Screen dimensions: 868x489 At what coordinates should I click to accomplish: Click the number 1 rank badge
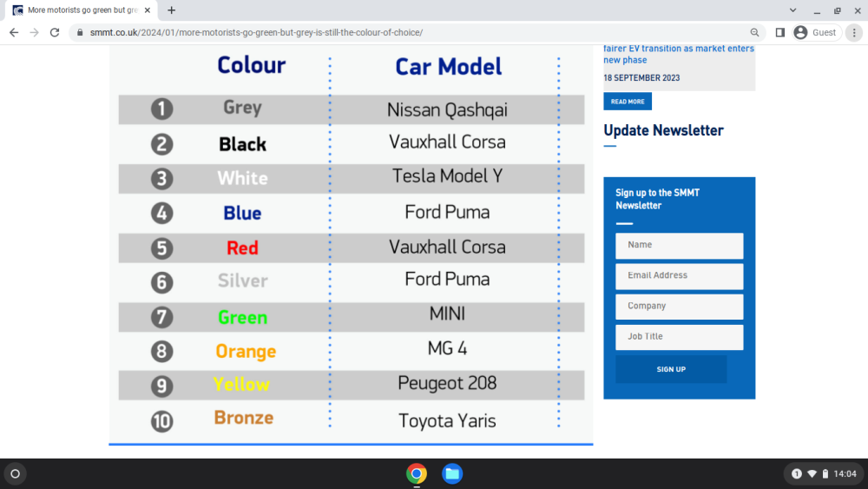161,109
